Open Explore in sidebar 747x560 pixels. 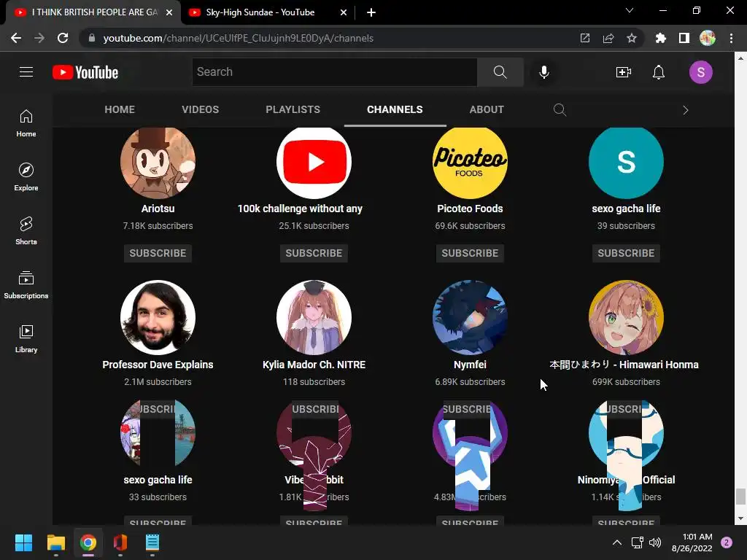(26, 177)
